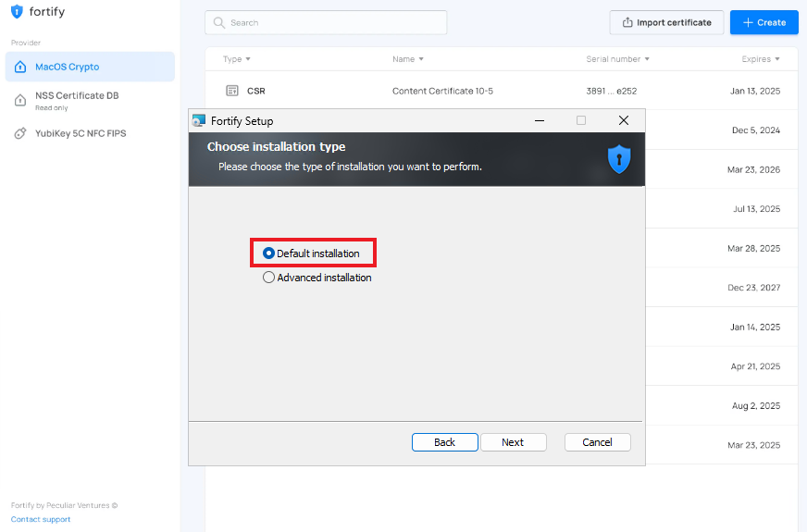Screen dimensions: 807x532
Task: Click the YubiKey 5C NFC FIPS key icon
Action: tap(20, 133)
